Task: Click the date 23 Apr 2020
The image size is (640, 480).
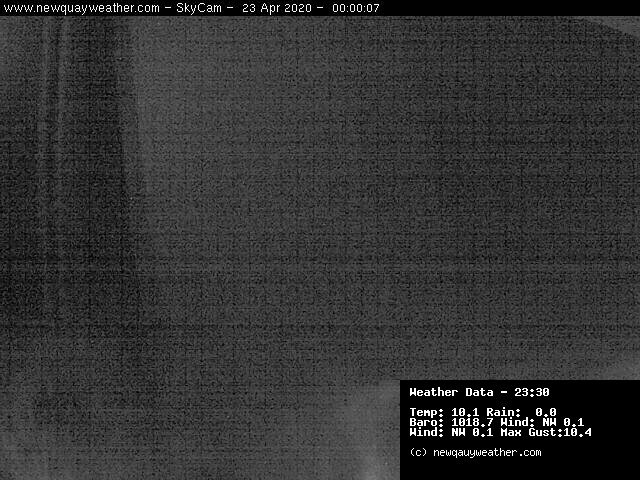Action: [x=277, y=8]
